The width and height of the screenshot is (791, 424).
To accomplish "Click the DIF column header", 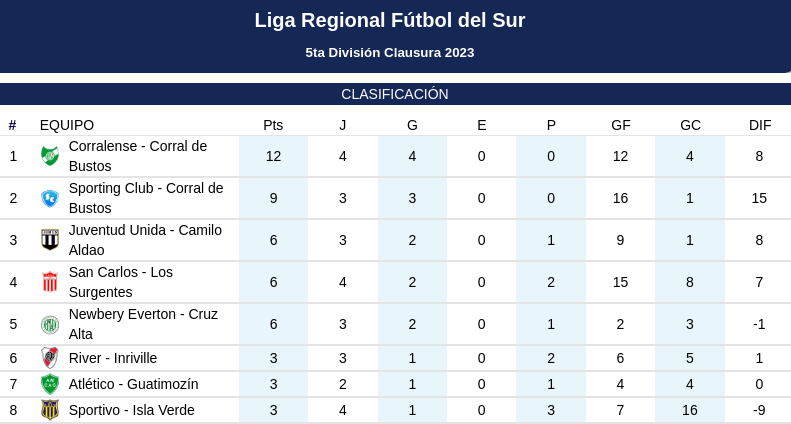I will [x=760, y=125].
